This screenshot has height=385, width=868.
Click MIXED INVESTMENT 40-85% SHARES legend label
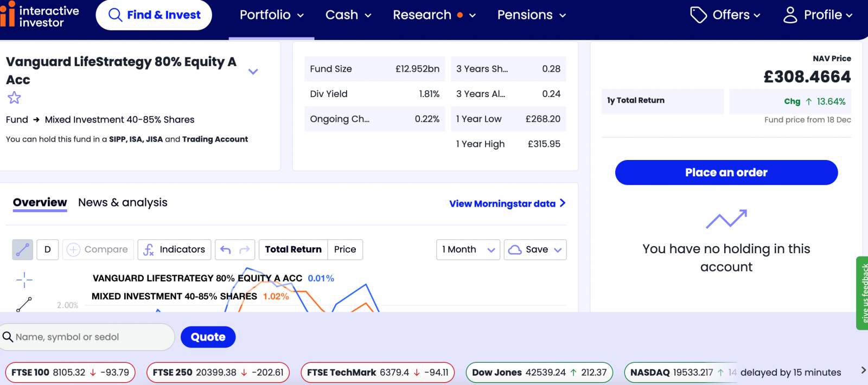pos(174,297)
